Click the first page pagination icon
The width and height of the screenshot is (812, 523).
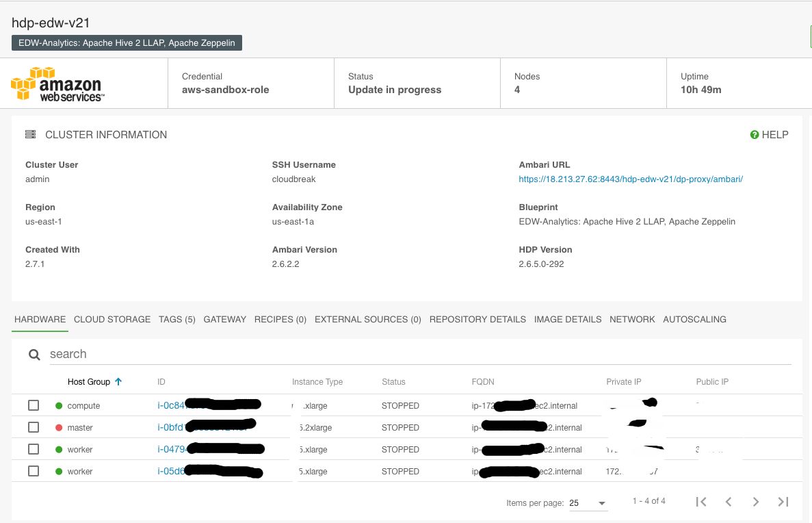[x=700, y=502]
